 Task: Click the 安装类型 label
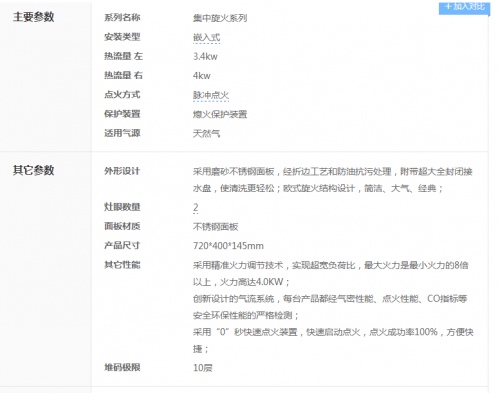(x=122, y=37)
